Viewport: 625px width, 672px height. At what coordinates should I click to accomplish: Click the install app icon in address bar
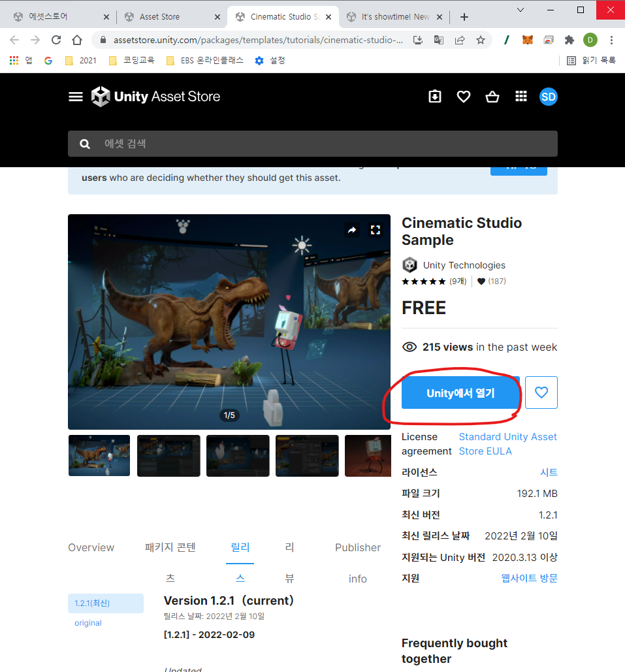[417, 40]
